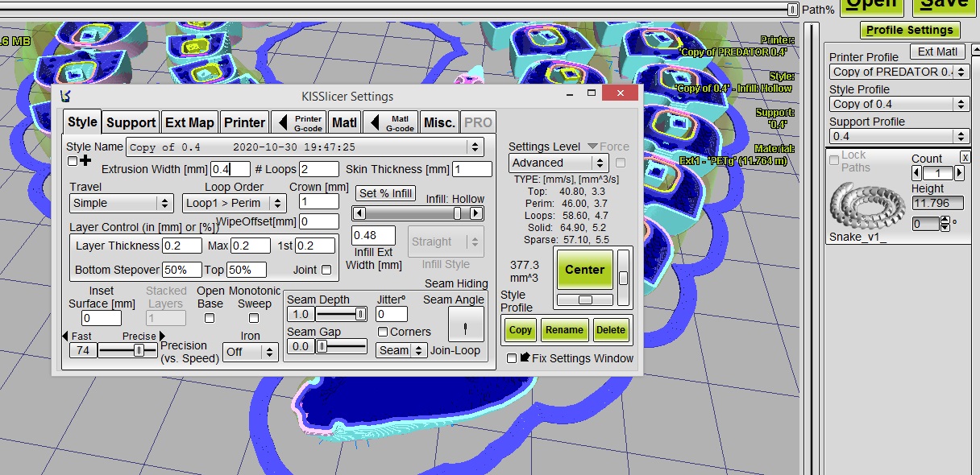Click the infill slider left arrow
The width and height of the screenshot is (980, 475).
click(359, 213)
